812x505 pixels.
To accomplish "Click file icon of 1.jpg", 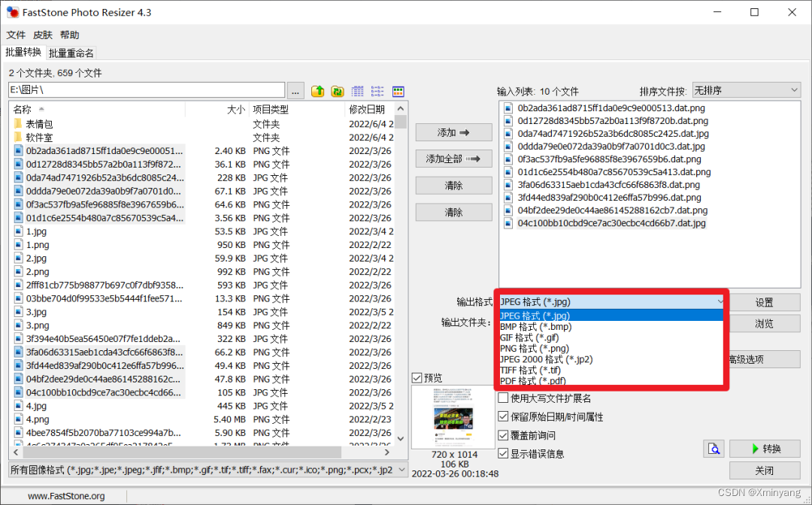I will [18, 231].
